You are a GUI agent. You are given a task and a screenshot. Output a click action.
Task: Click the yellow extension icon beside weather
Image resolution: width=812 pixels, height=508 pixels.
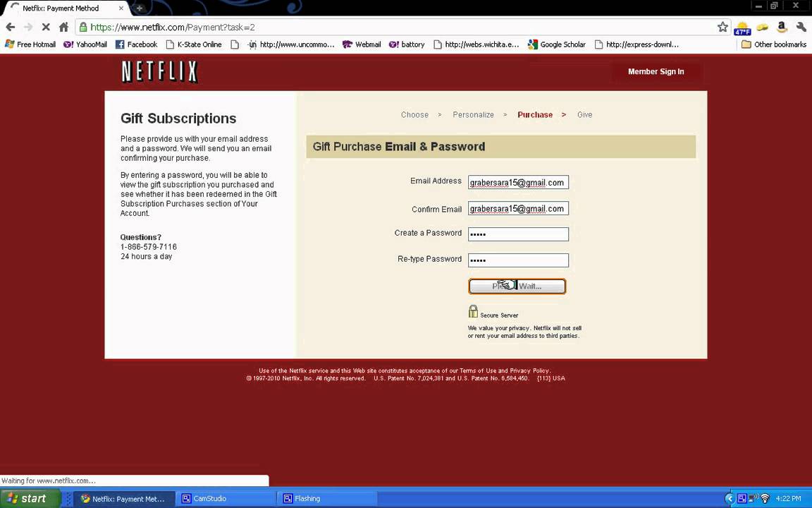coord(762,27)
